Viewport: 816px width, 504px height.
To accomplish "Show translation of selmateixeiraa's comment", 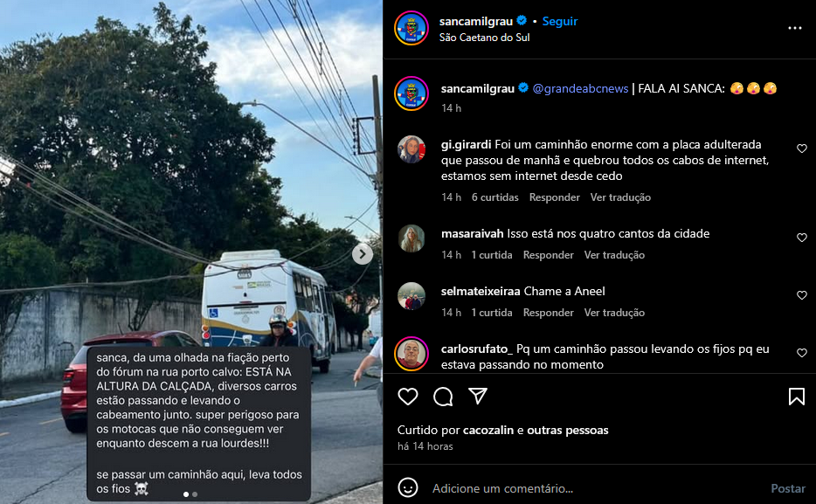I will tap(614, 313).
